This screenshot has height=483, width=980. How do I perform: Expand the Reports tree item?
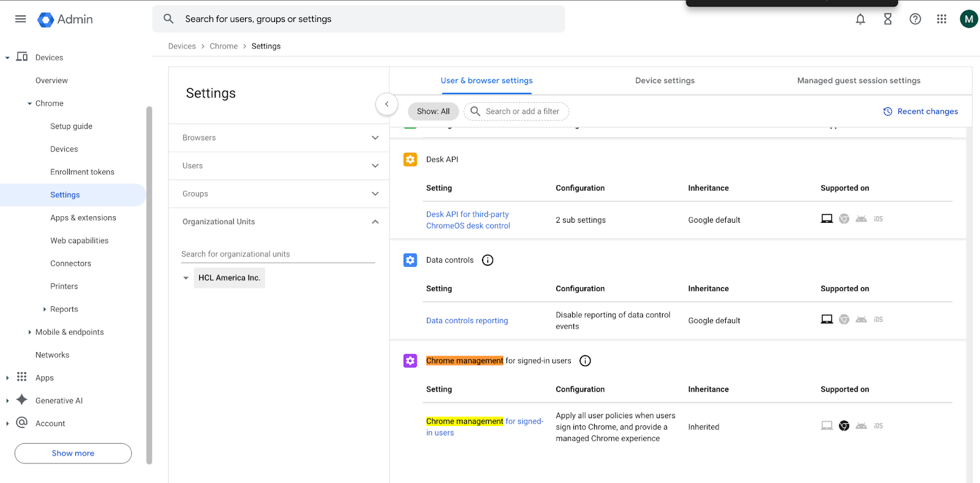tap(45, 309)
